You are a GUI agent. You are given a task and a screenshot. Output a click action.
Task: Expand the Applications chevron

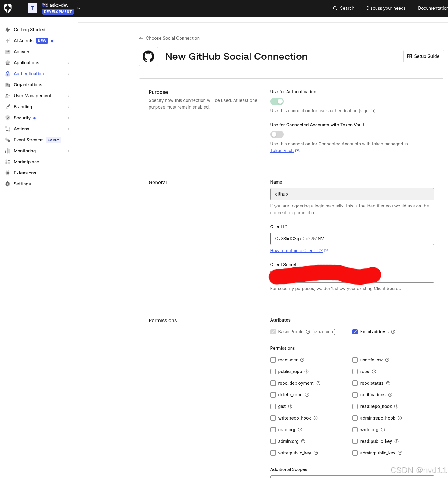68,63
